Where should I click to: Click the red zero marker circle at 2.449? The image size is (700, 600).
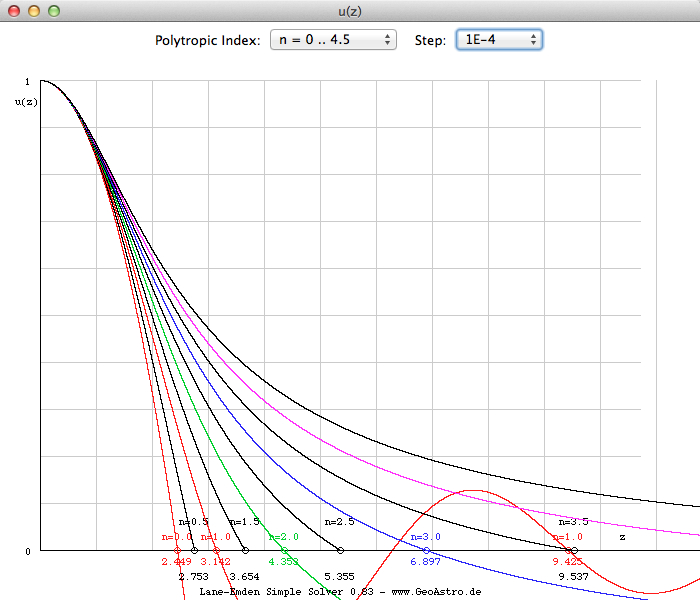177,550
